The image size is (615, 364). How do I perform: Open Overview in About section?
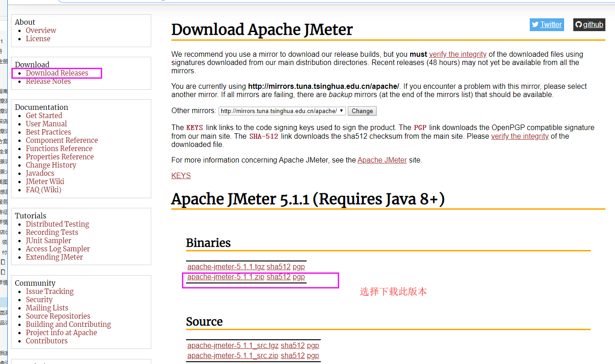coord(41,30)
